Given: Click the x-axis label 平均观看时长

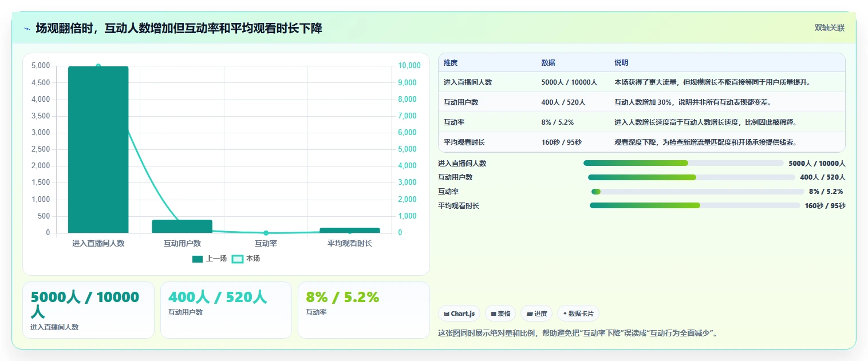Looking at the screenshot, I should coord(349,243).
